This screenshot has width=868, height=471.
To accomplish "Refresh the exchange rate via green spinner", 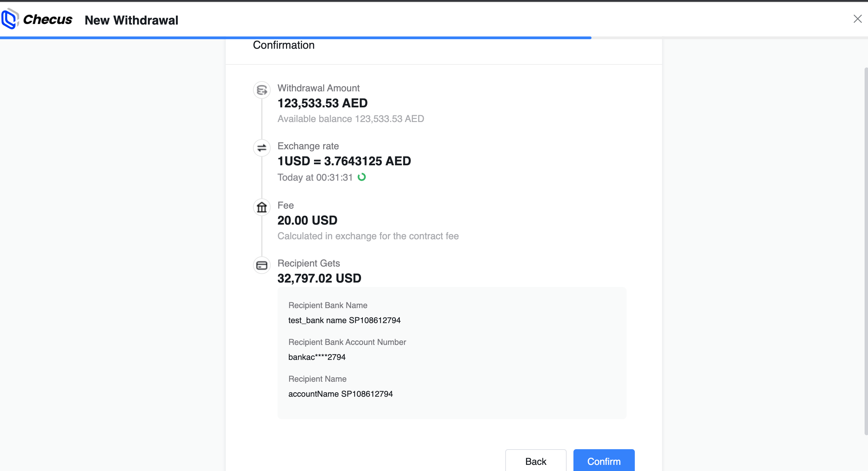I will pos(362,177).
